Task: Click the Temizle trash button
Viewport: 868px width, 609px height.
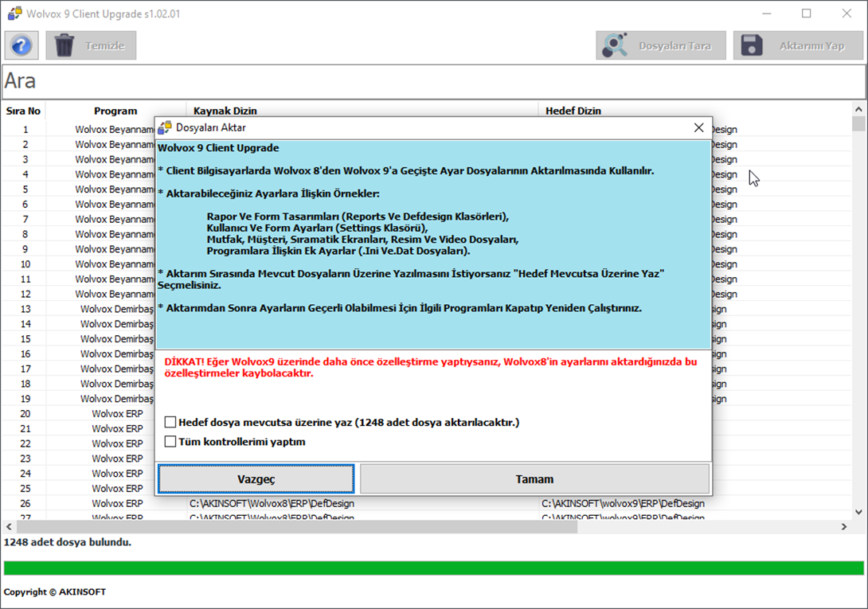Action: (91, 45)
